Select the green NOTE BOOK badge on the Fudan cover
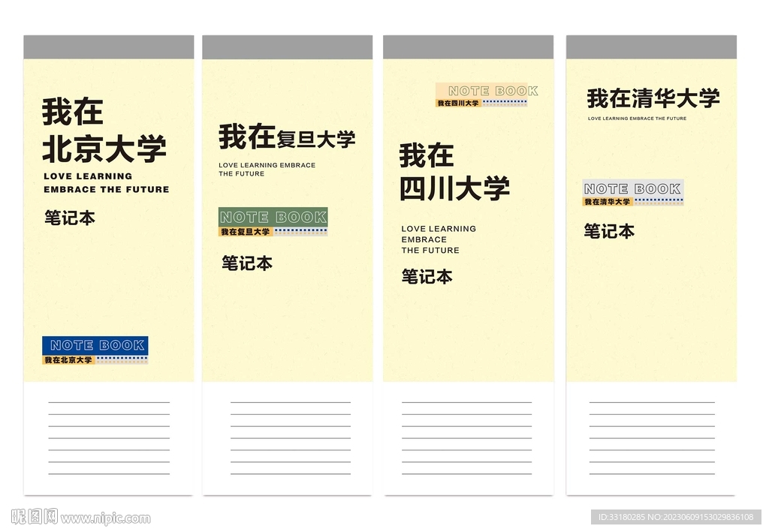 click(x=273, y=218)
